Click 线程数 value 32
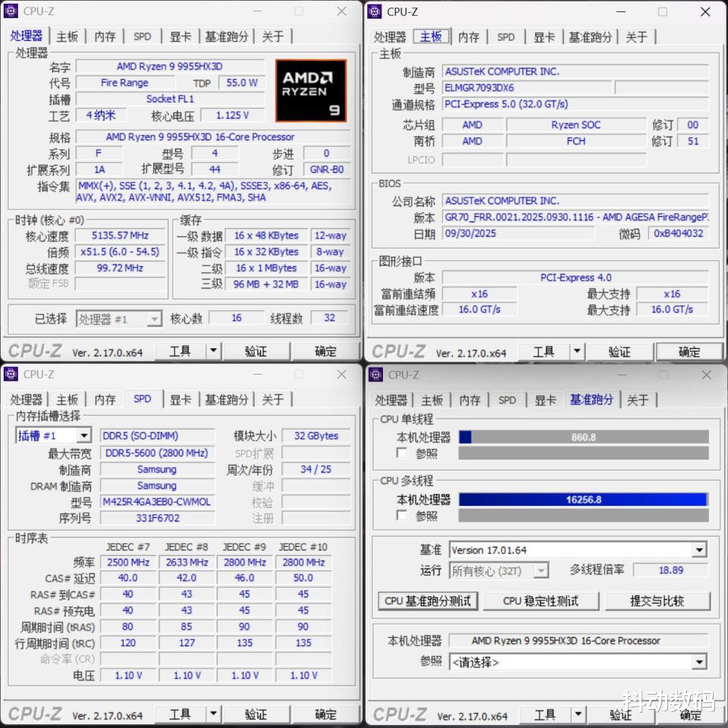728x728 pixels. (329, 318)
